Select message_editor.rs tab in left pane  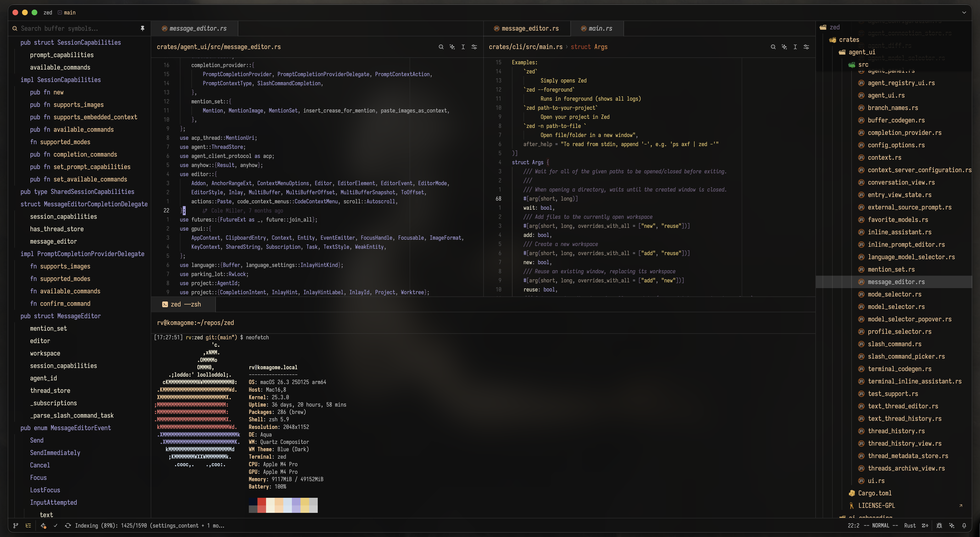pyautogui.click(x=194, y=28)
